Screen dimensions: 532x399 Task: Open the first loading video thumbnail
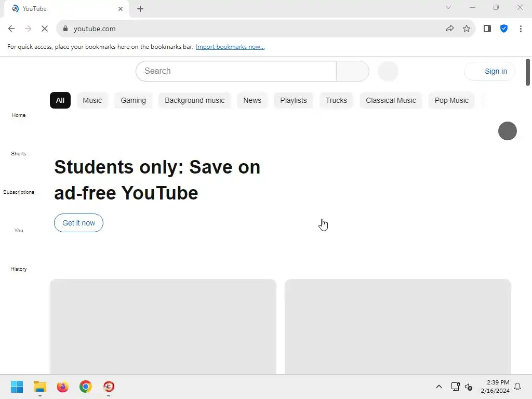pyautogui.click(x=163, y=326)
